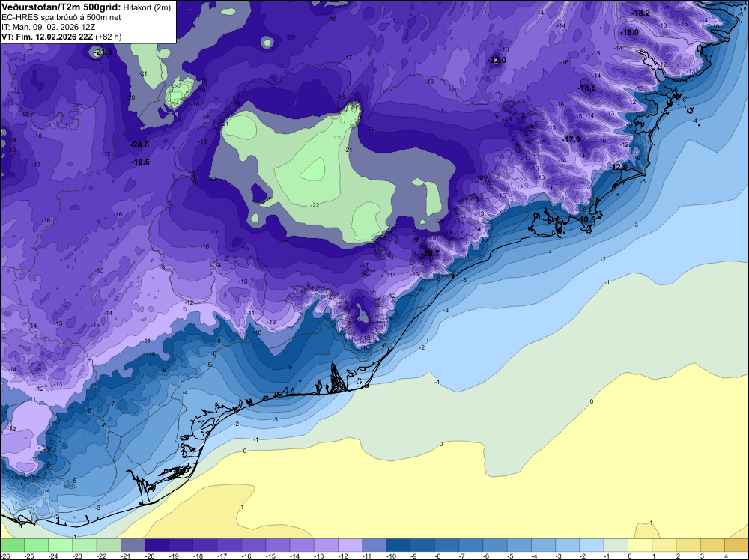This screenshot has width=749, height=560.
Task: Click the -25 label in color scale
Action: click(x=28, y=556)
